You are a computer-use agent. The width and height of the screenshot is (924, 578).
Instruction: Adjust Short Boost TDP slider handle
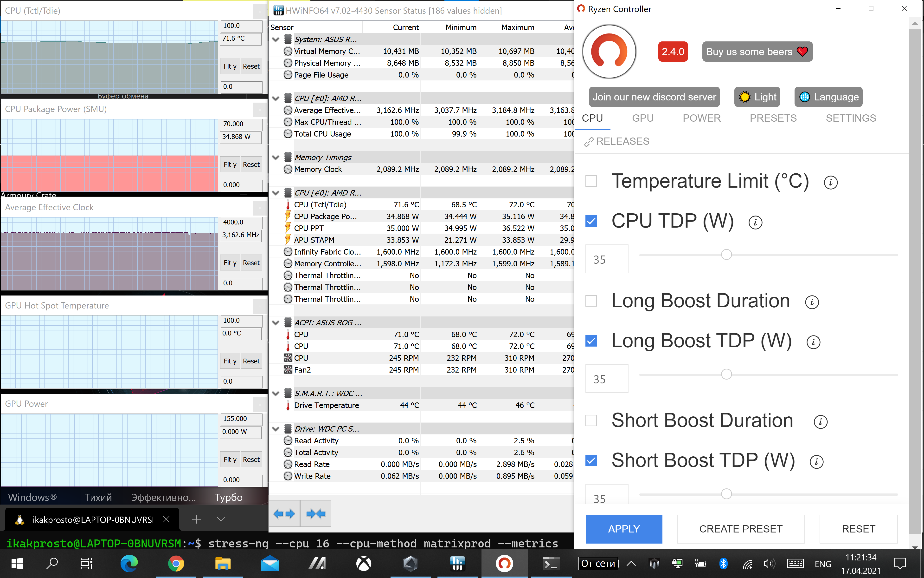click(726, 494)
